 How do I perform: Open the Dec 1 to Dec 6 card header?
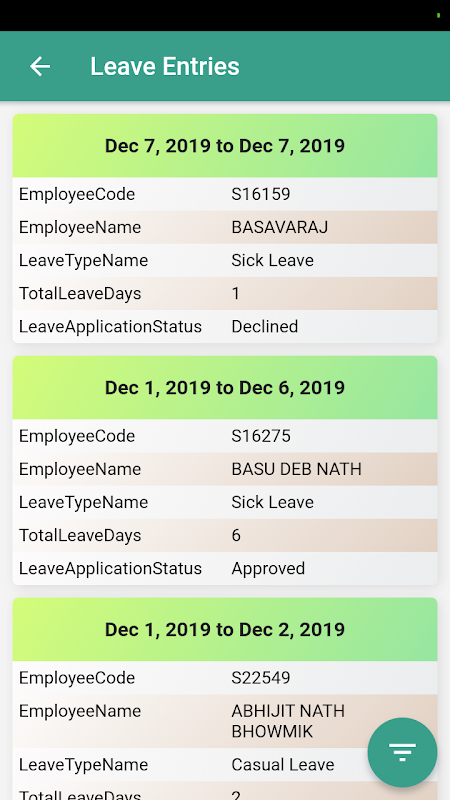[x=225, y=388]
